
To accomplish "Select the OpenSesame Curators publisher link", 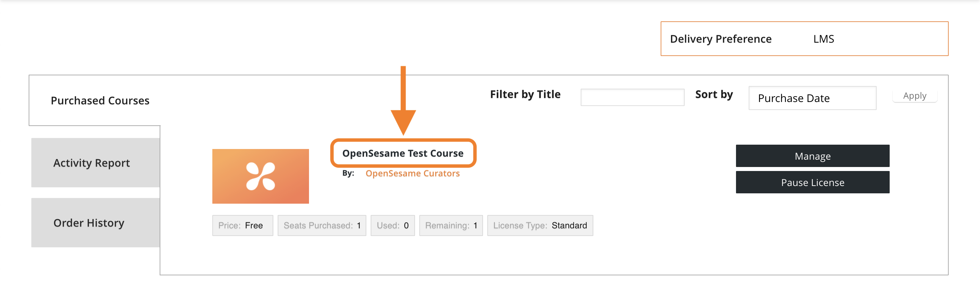I will pos(413,173).
